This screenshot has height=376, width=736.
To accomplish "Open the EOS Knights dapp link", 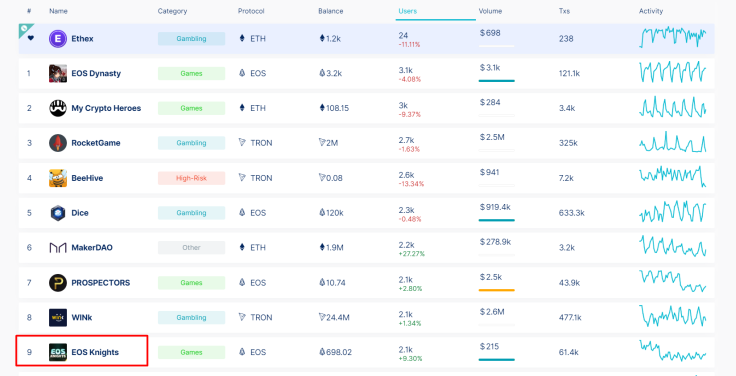I will tap(95, 353).
